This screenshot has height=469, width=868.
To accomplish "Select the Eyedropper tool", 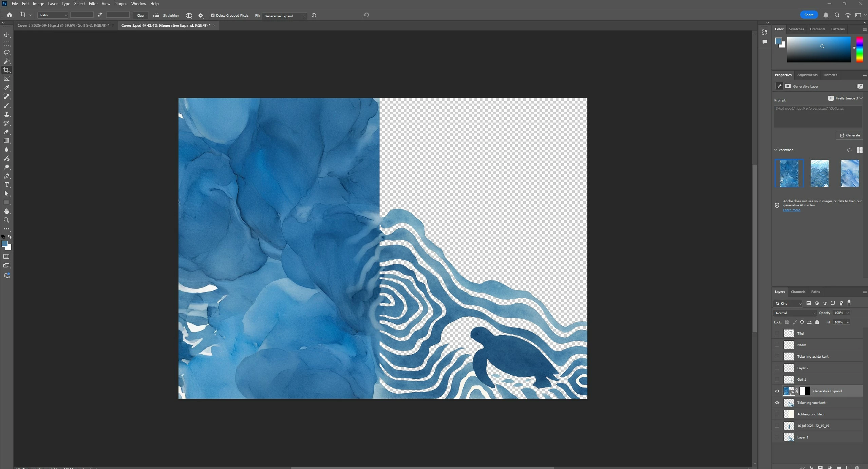I will click(6, 88).
